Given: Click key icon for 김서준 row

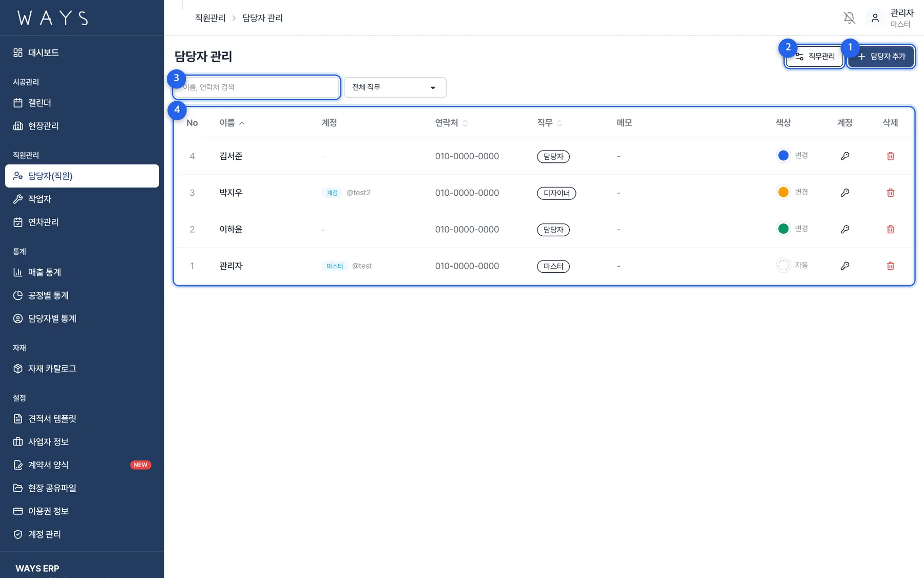Looking at the screenshot, I should 845,156.
